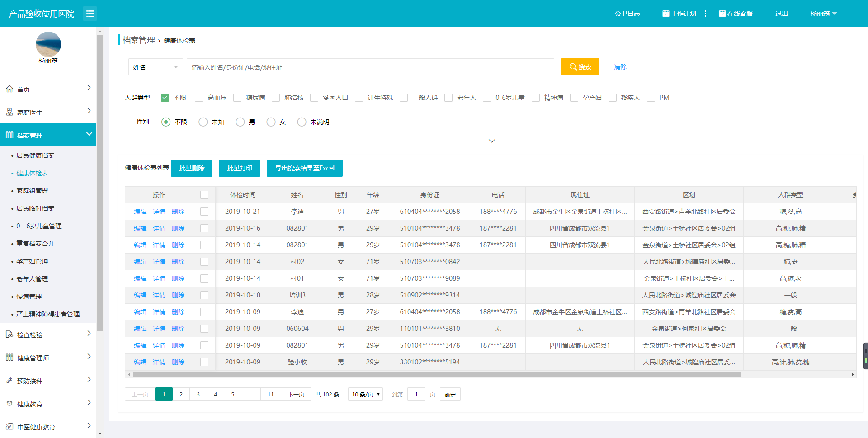Expand more filters with the down chevron

[x=492, y=141]
